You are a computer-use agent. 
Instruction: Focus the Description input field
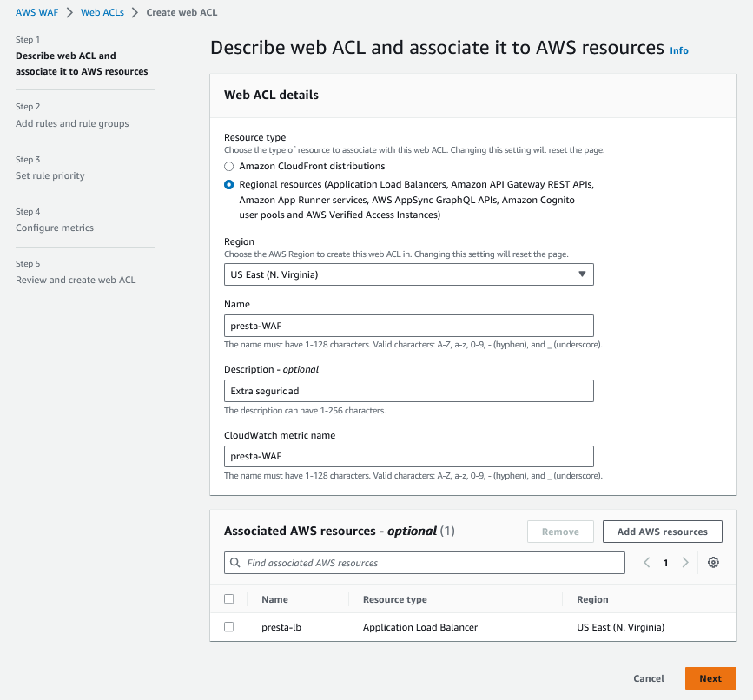pyautogui.click(x=408, y=391)
